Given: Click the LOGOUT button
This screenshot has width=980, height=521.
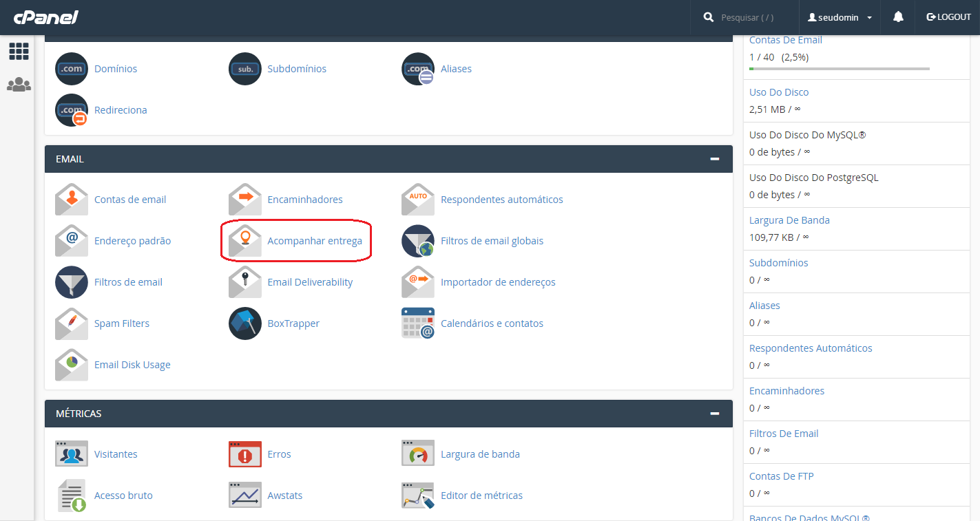Looking at the screenshot, I should [948, 17].
